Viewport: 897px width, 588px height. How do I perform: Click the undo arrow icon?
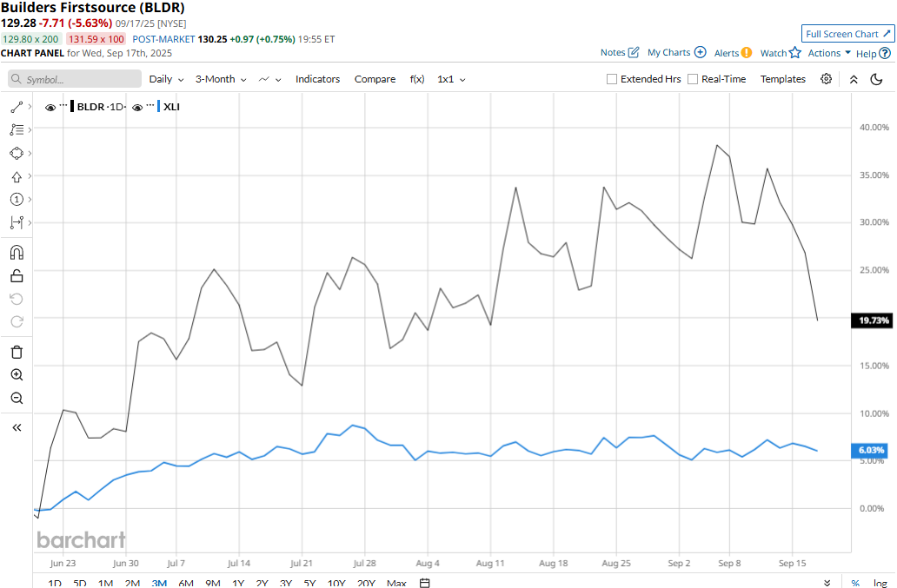pos(17,299)
